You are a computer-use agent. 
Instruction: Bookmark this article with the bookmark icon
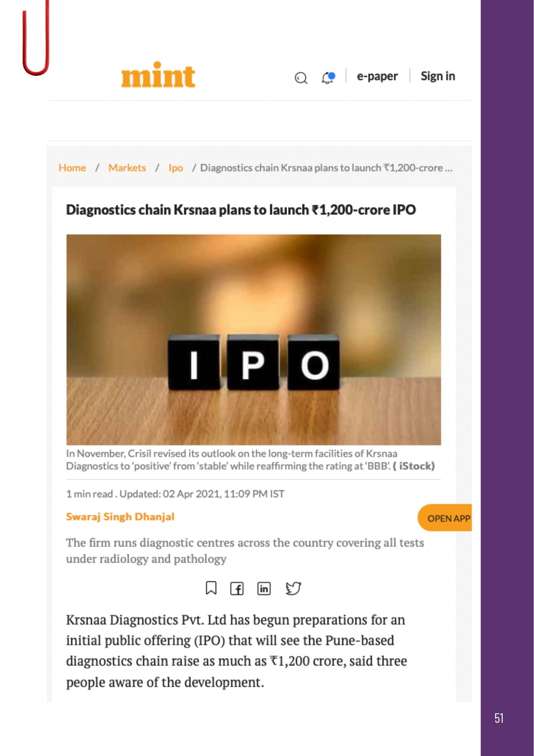[x=211, y=588]
